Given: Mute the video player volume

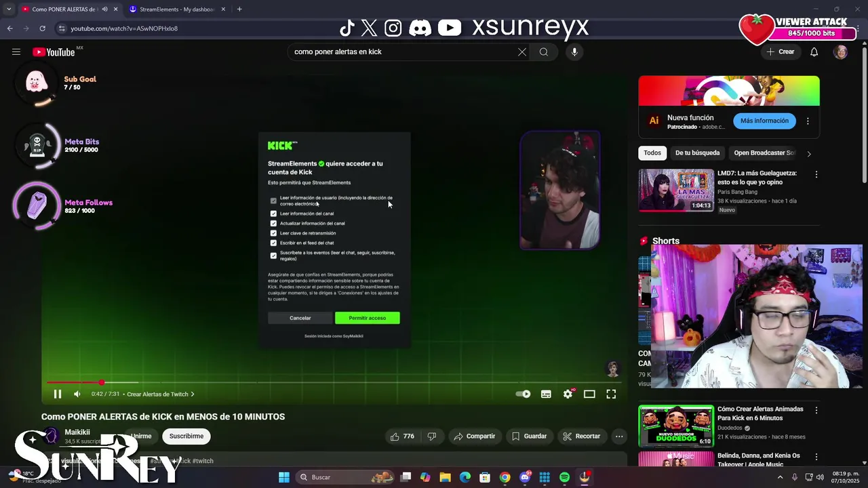Looking at the screenshot, I should pyautogui.click(x=77, y=394).
